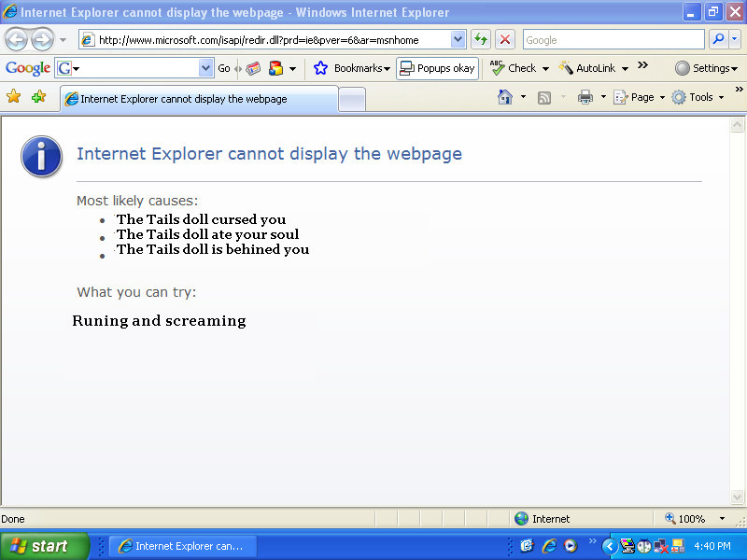Expand quick launch overflow chevron
747x560 pixels.
593,540
